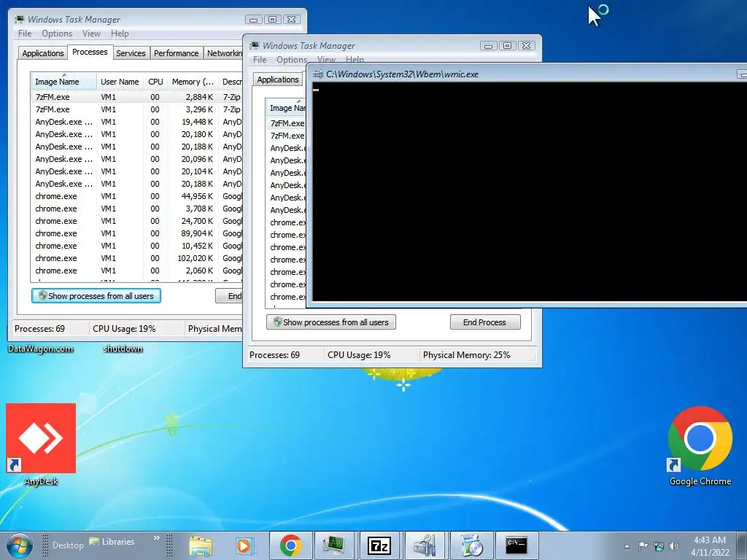Image resolution: width=747 pixels, height=560 pixels.
Task: Open the toolbox taskbar button
Action: tap(425, 545)
